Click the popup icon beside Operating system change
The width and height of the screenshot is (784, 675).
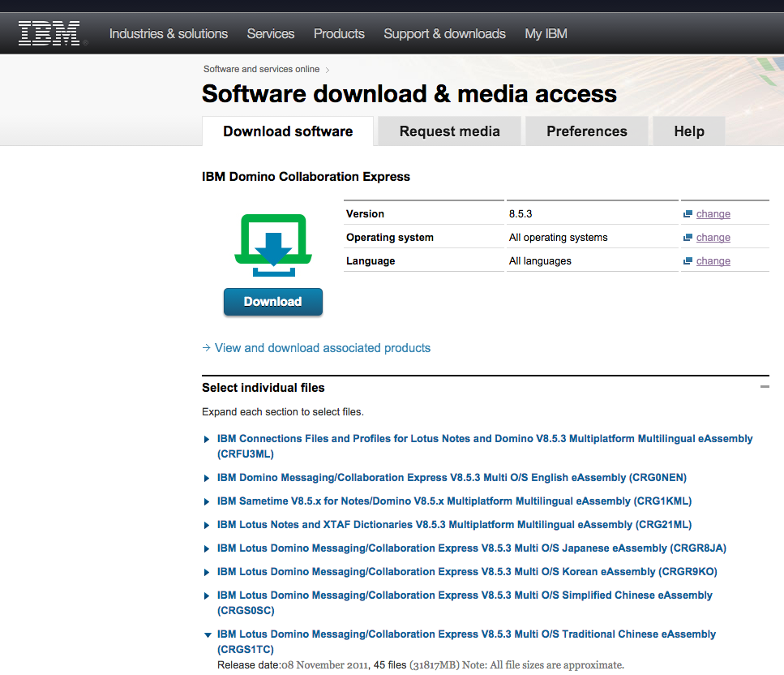tap(688, 238)
